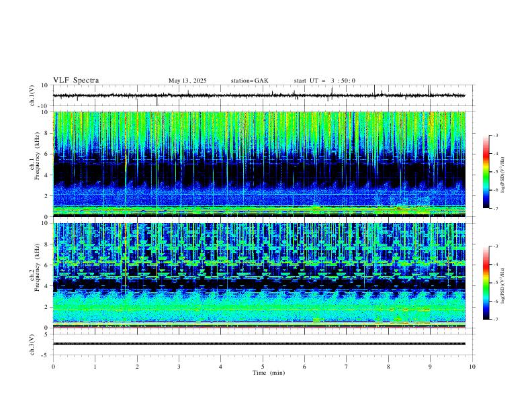Click the ch.2 spectrogram colorbar
The width and height of the screenshot is (532, 411).
486,283
